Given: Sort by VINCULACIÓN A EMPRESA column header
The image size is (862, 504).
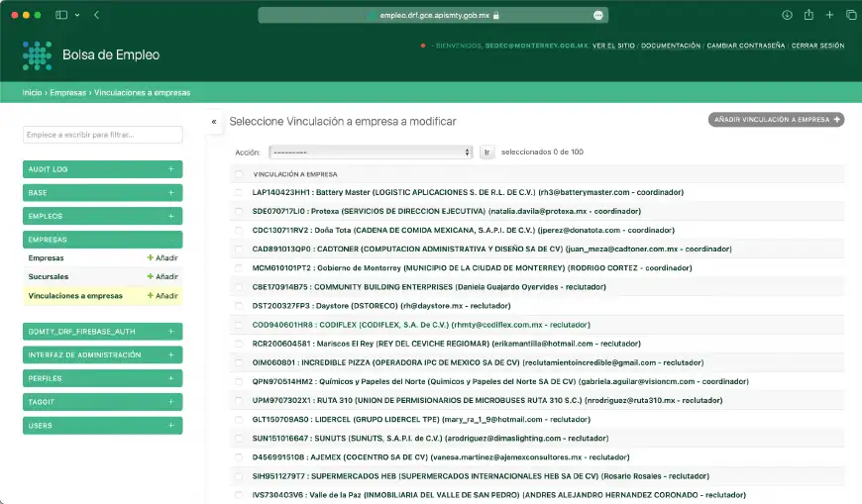Looking at the screenshot, I should tap(295, 174).
